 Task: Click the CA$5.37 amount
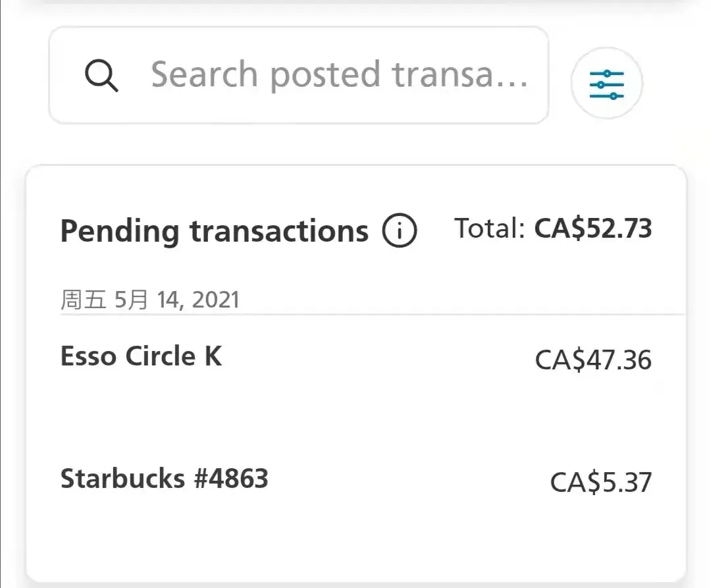[600, 483]
